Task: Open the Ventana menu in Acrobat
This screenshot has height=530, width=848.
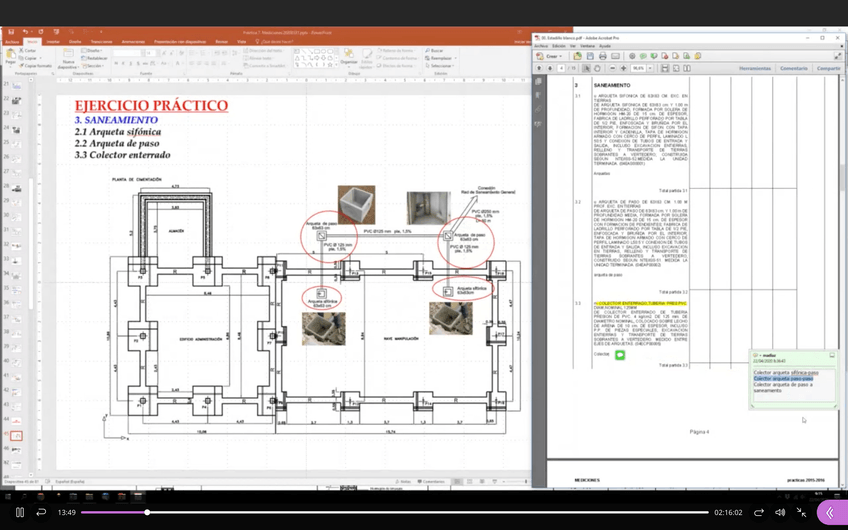Action: point(587,46)
